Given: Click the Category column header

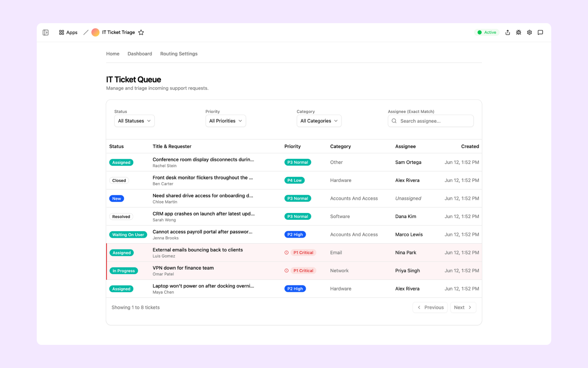Looking at the screenshot, I should pyautogui.click(x=340, y=147).
